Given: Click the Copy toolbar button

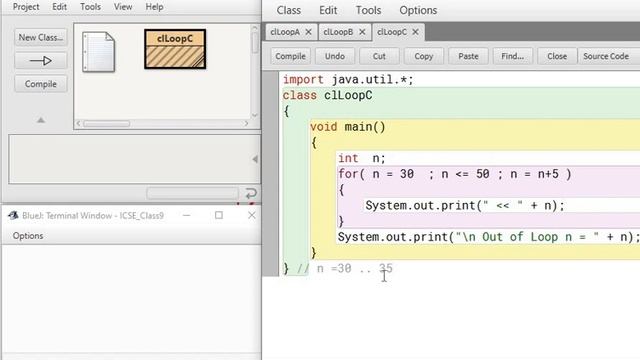Looking at the screenshot, I should [x=424, y=56].
